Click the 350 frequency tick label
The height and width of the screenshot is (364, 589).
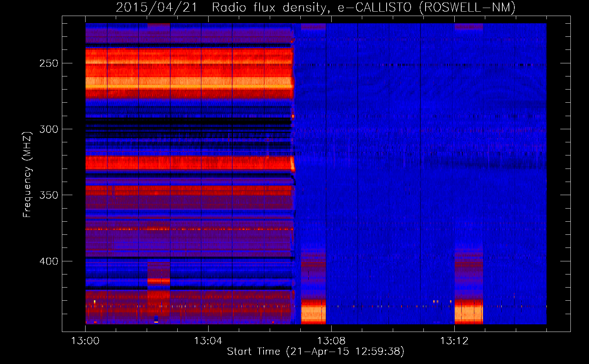coord(49,195)
